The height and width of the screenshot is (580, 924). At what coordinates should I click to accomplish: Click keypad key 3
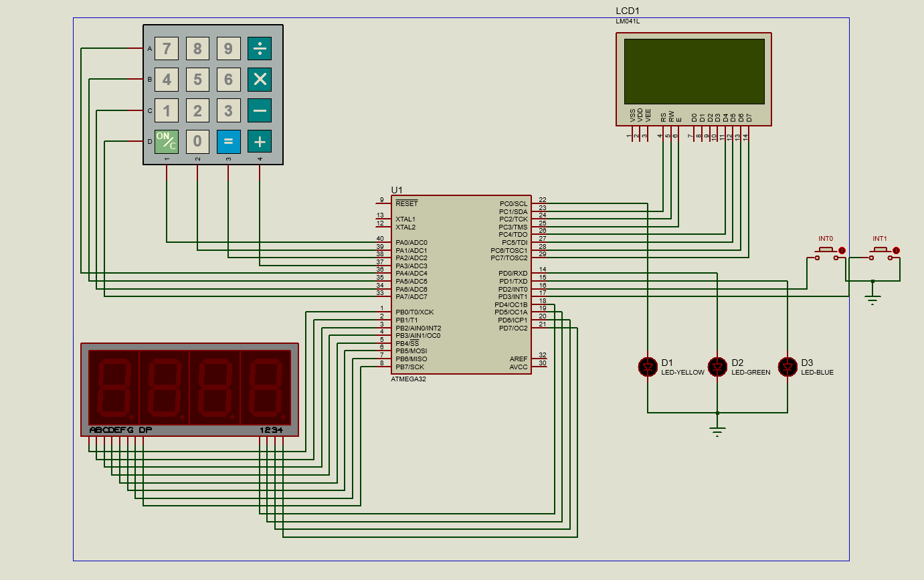point(228,110)
